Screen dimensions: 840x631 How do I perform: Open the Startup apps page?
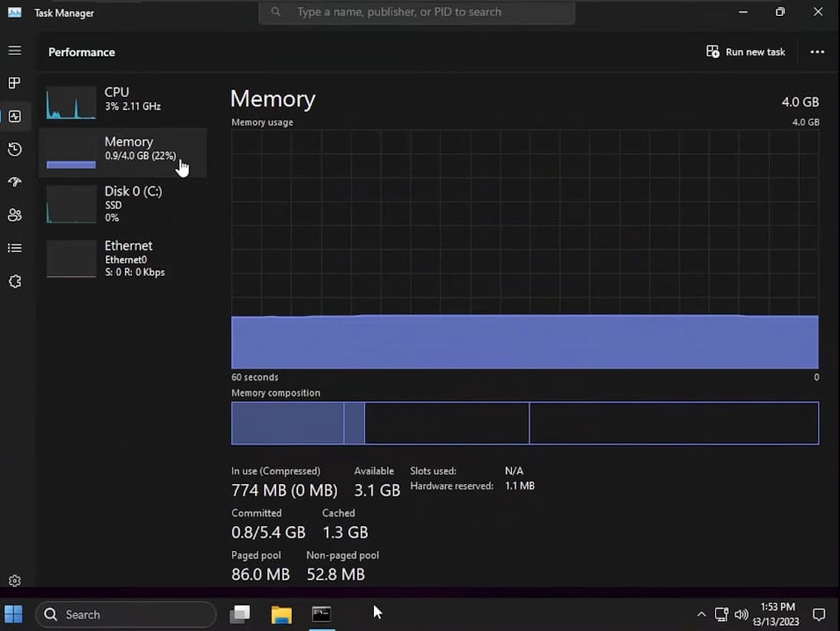click(14, 181)
